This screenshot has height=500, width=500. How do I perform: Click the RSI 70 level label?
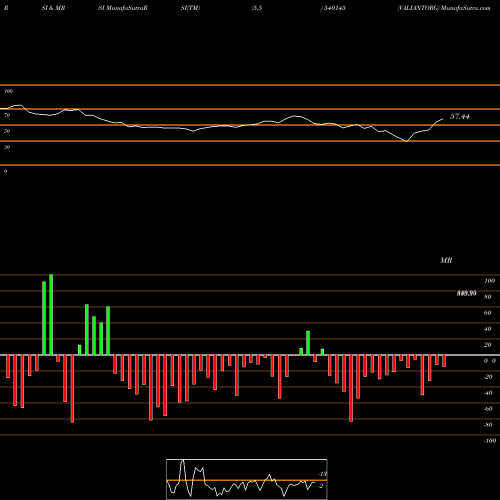coord(7,115)
